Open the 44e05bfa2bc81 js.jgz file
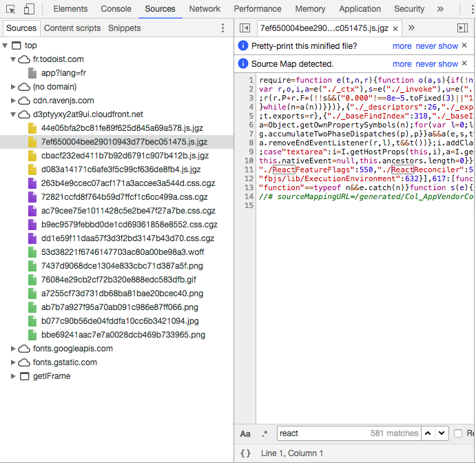This screenshot has width=476, height=463. (122, 128)
